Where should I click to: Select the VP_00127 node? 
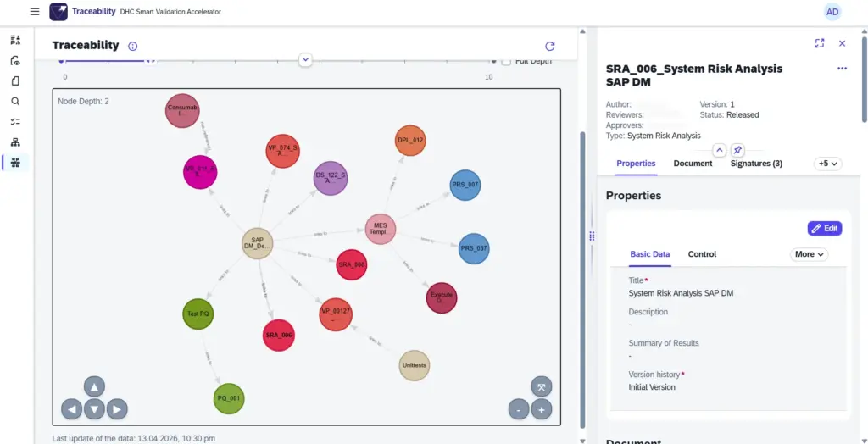coord(336,315)
